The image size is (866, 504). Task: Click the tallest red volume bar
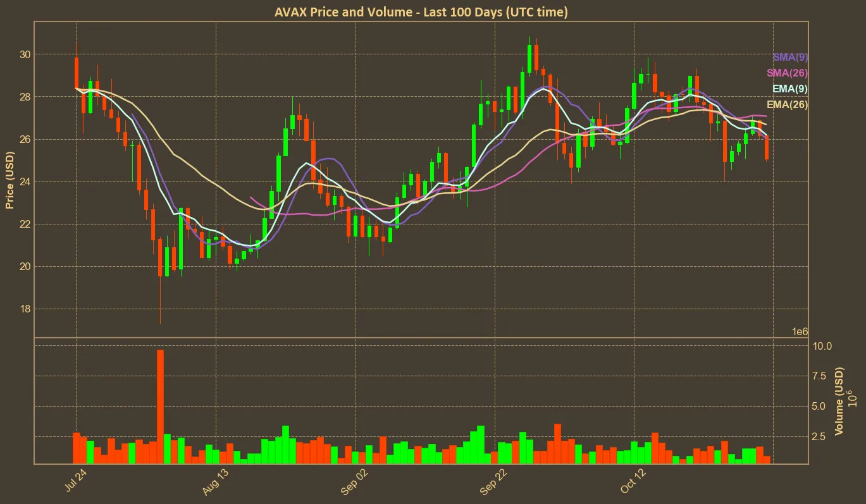pyautogui.click(x=160, y=407)
